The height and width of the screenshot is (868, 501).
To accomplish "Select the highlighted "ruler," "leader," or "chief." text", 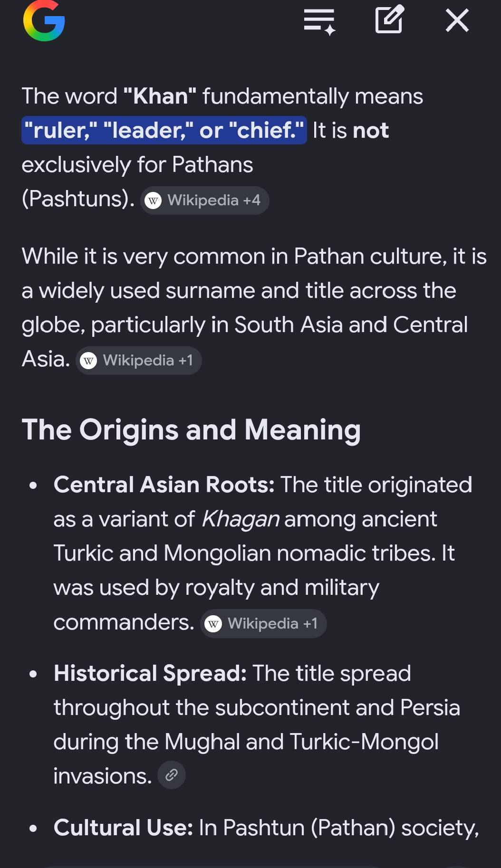I will click(164, 130).
